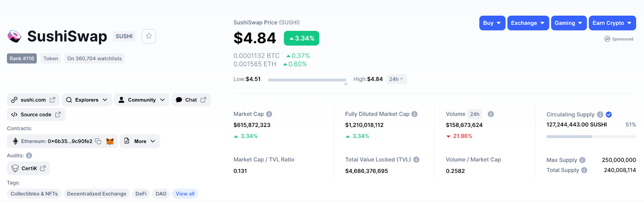Click the watchlist star icon
This screenshot has height=205, width=644.
149,36
